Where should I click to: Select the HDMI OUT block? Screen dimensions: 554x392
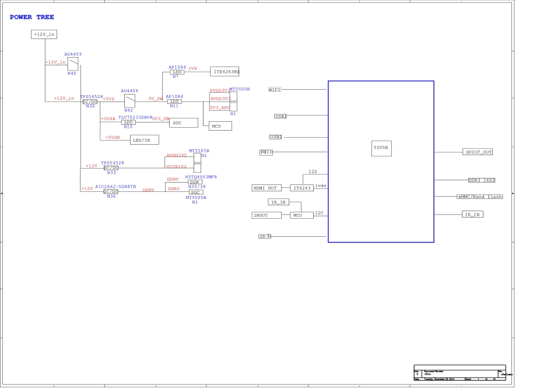coord(267,188)
